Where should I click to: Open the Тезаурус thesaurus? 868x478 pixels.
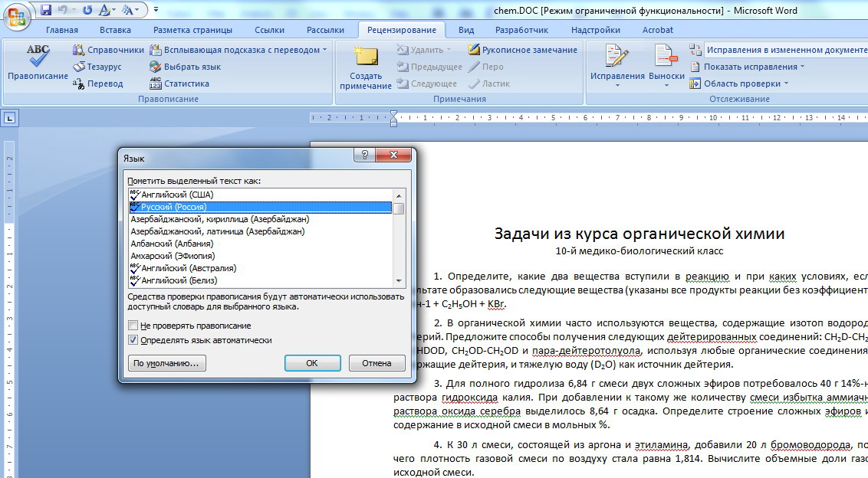point(97,67)
